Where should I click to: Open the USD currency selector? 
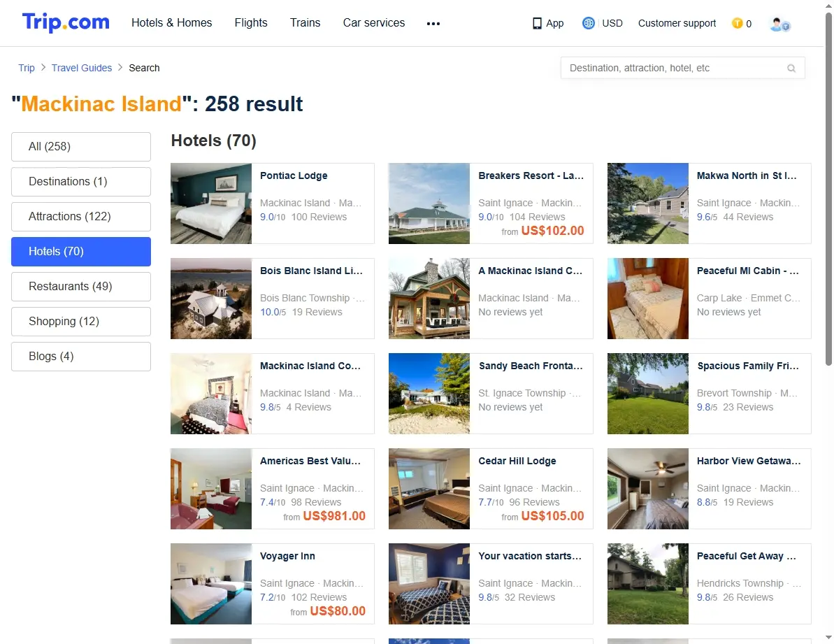pyautogui.click(x=612, y=23)
